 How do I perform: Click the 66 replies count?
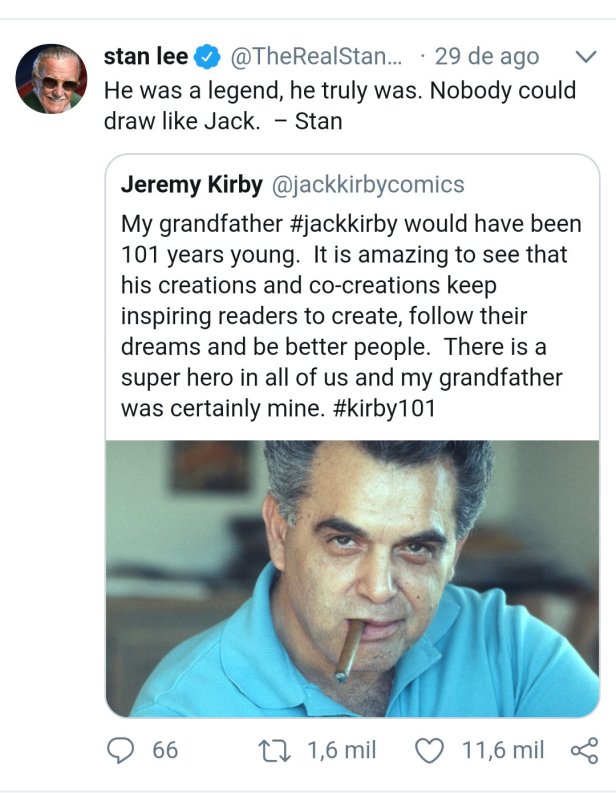[165, 750]
